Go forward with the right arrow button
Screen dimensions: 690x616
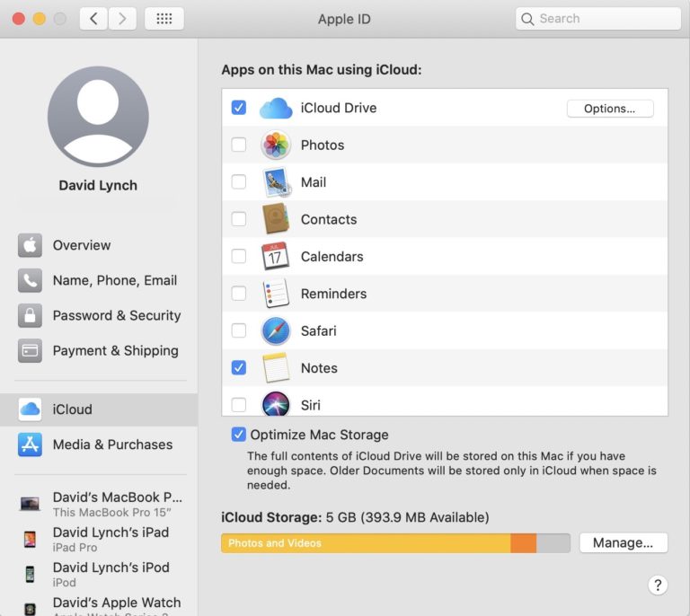tap(122, 19)
